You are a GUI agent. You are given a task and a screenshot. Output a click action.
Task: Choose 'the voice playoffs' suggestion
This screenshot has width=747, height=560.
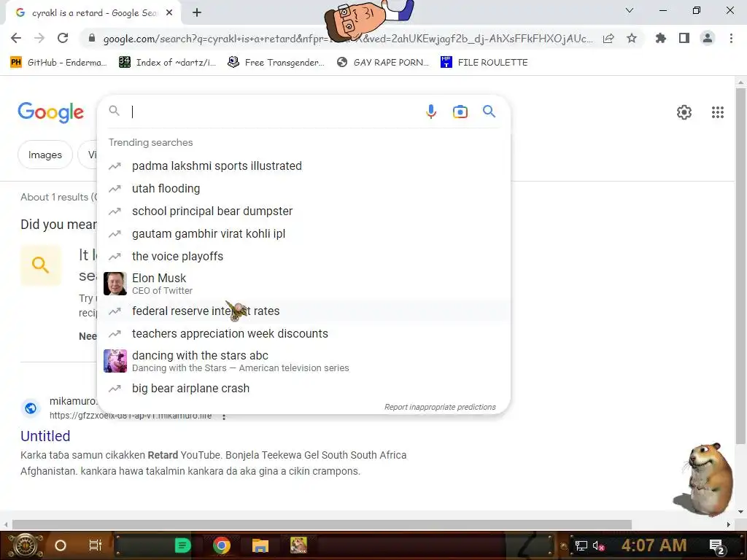click(x=303, y=256)
